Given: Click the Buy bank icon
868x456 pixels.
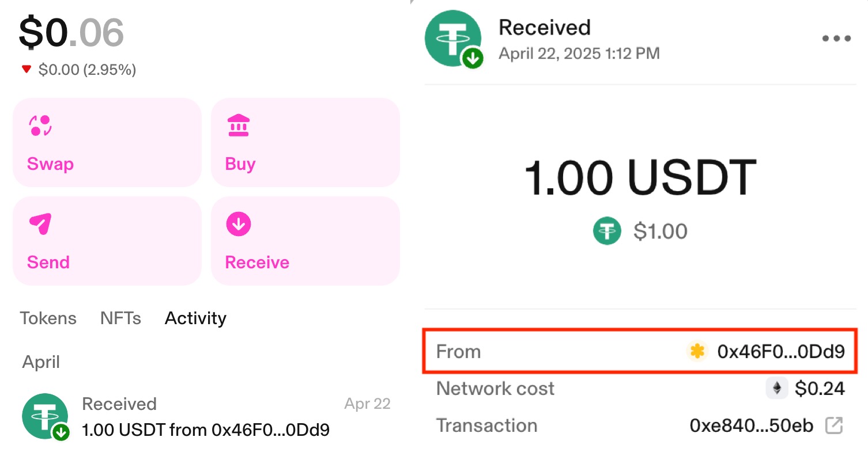Looking at the screenshot, I should 238,126.
